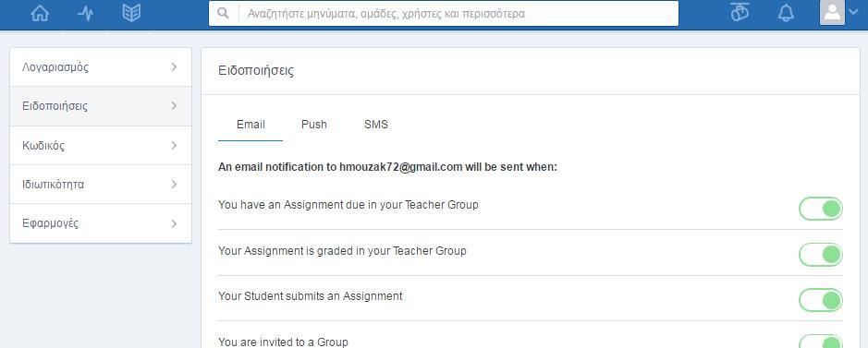Toggle Student submits an Assignment switch

(820, 300)
